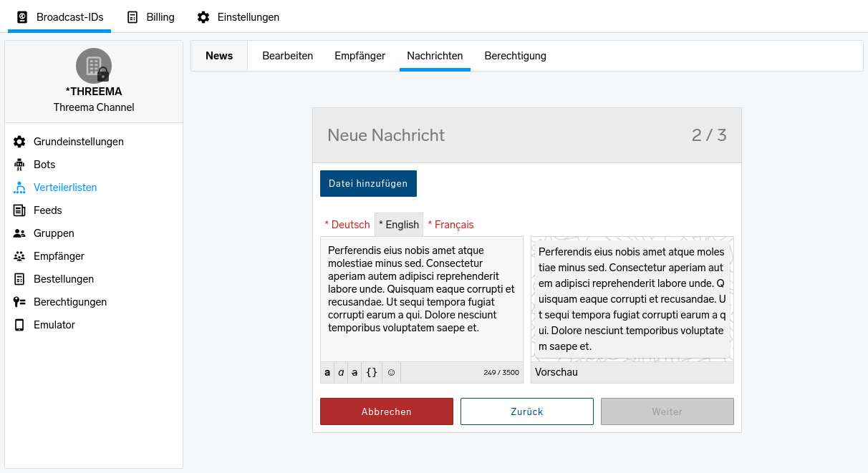Click the 249 / 3500 character counter
Screen dimensions: 868x473
tap(501, 373)
